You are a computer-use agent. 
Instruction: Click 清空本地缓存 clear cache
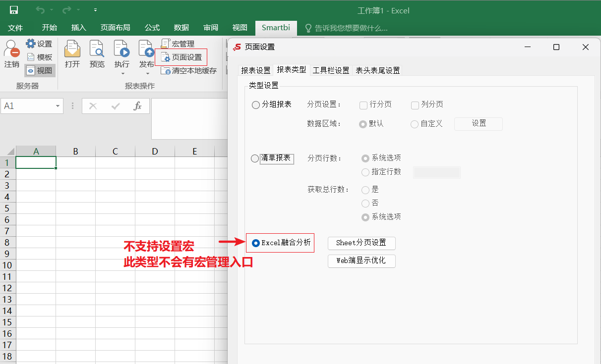188,70
